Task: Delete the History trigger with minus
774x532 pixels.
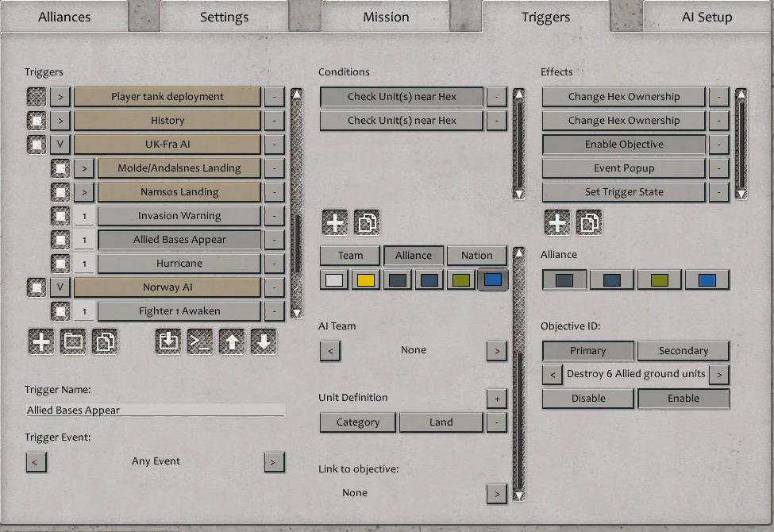Action: pos(275,121)
